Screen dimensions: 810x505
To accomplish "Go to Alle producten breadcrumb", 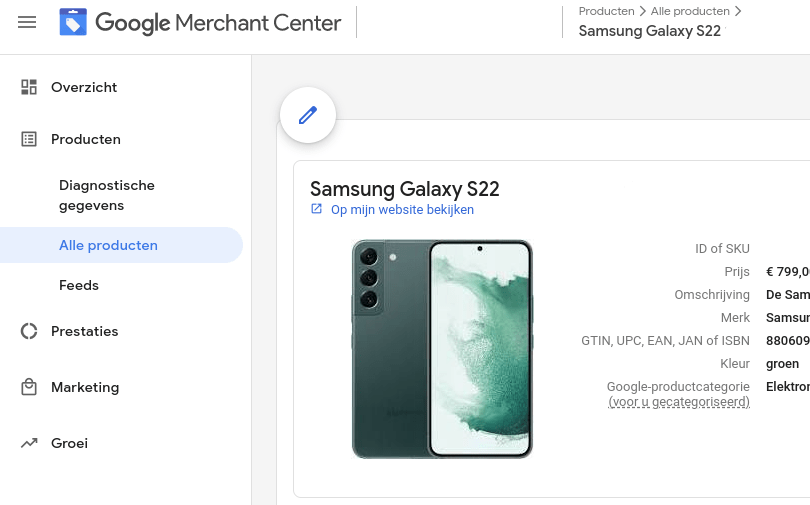I will coord(691,11).
